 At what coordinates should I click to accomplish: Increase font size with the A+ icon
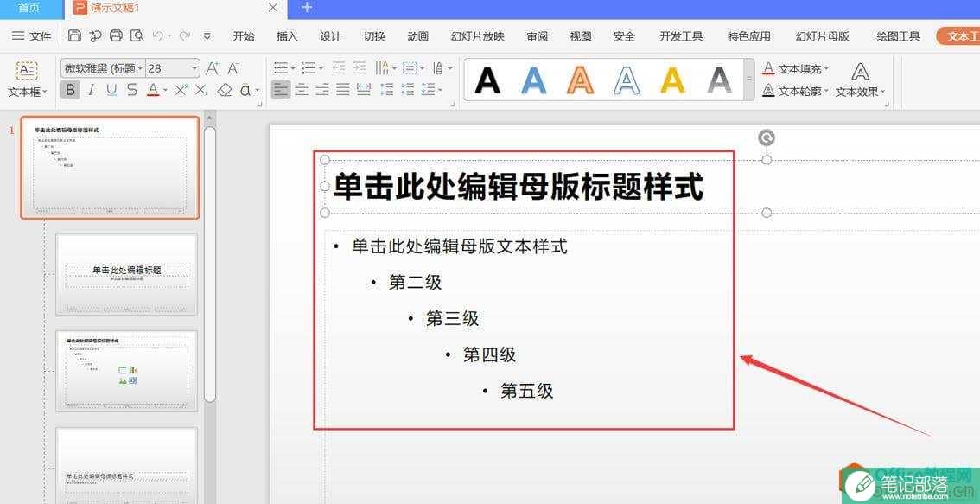coord(213,68)
